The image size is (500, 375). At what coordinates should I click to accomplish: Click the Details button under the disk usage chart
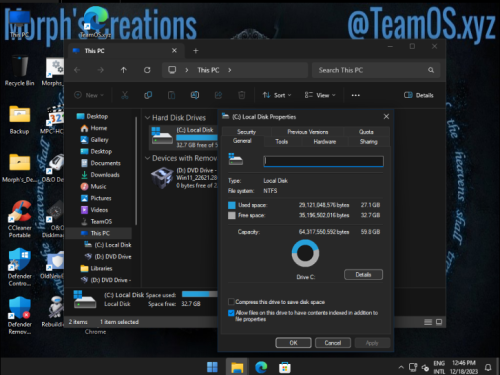point(363,275)
